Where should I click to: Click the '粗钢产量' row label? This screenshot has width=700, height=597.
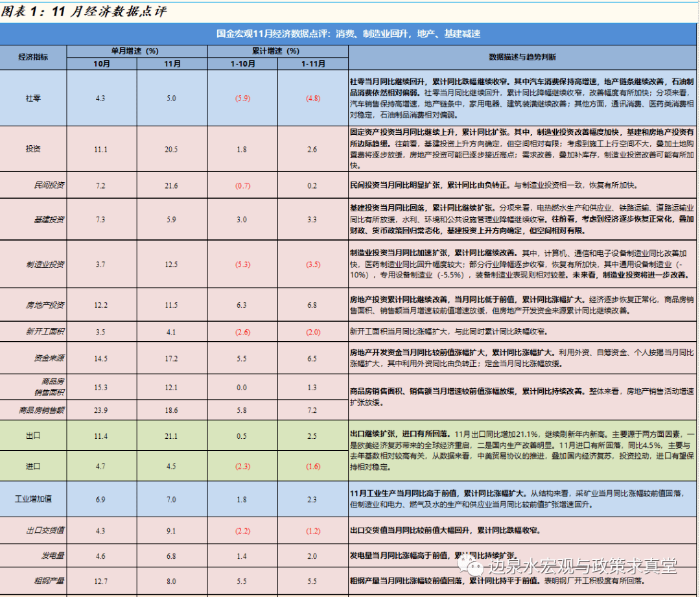click(x=49, y=581)
